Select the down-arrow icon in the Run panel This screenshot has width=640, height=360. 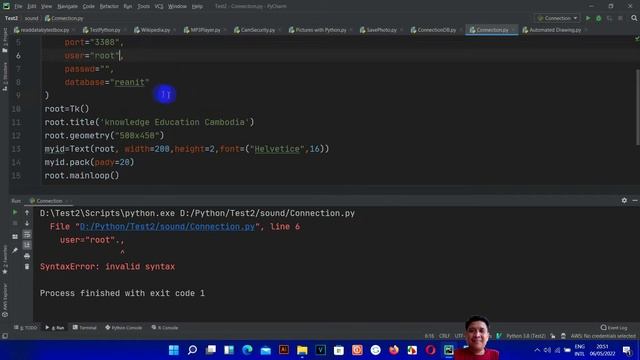pos(27,223)
